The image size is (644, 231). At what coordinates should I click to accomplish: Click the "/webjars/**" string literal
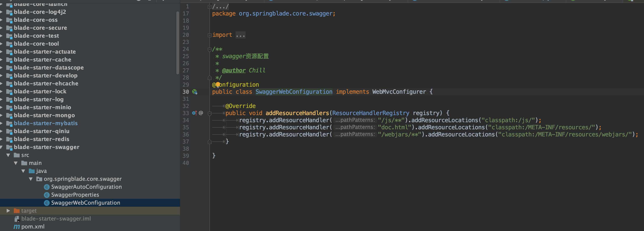[399, 135]
